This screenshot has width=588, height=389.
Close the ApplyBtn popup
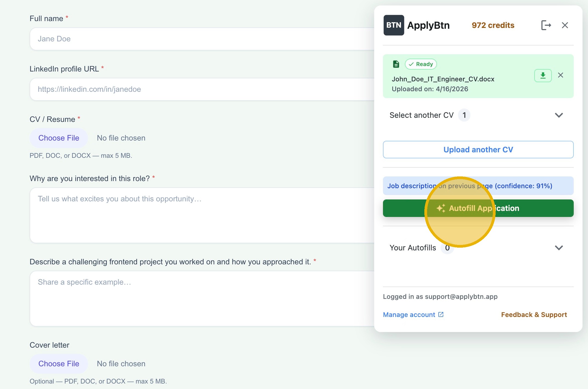pos(565,25)
